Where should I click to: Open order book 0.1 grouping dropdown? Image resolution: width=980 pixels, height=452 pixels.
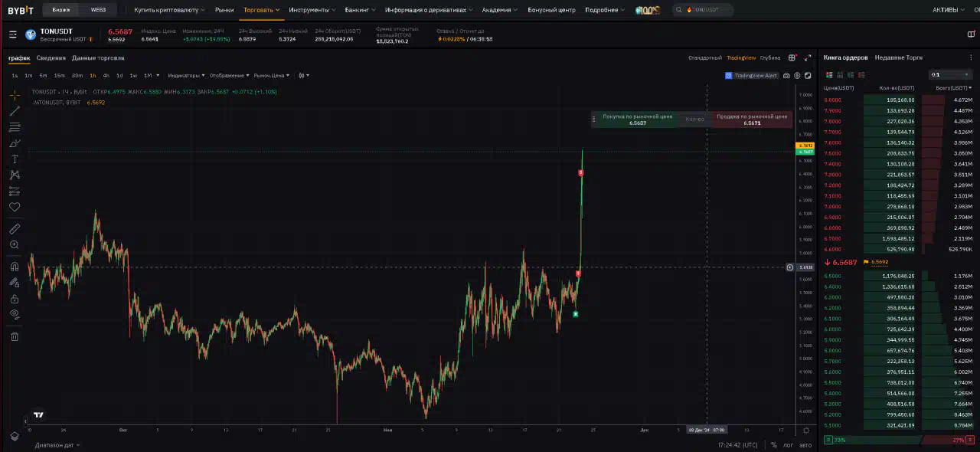coord(950,74)
